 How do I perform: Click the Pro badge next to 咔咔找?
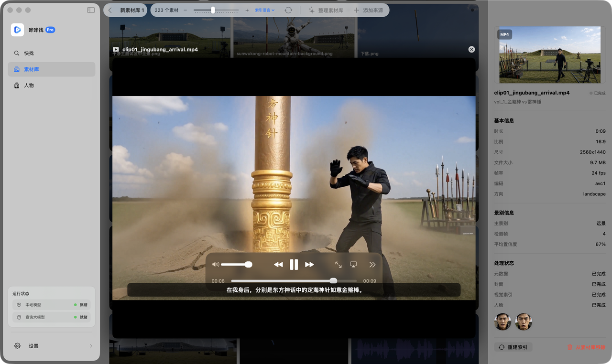pos(50,30)
